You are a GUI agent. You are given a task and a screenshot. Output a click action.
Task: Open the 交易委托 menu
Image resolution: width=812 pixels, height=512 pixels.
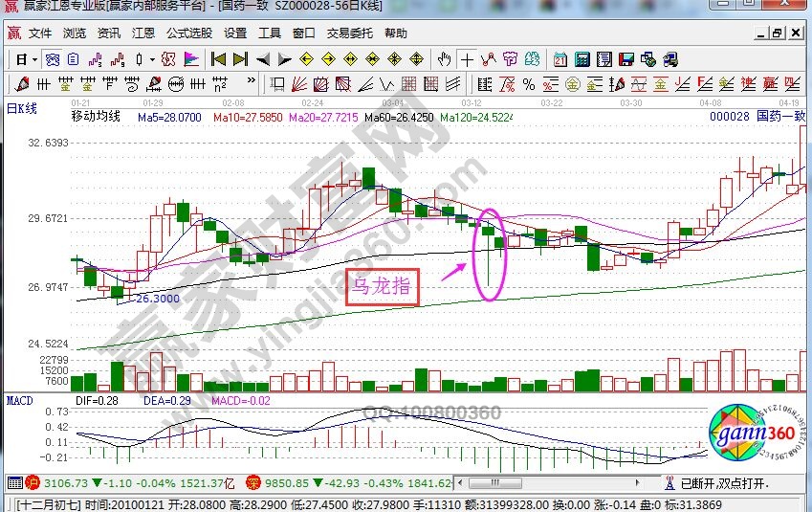coord(349,33)
